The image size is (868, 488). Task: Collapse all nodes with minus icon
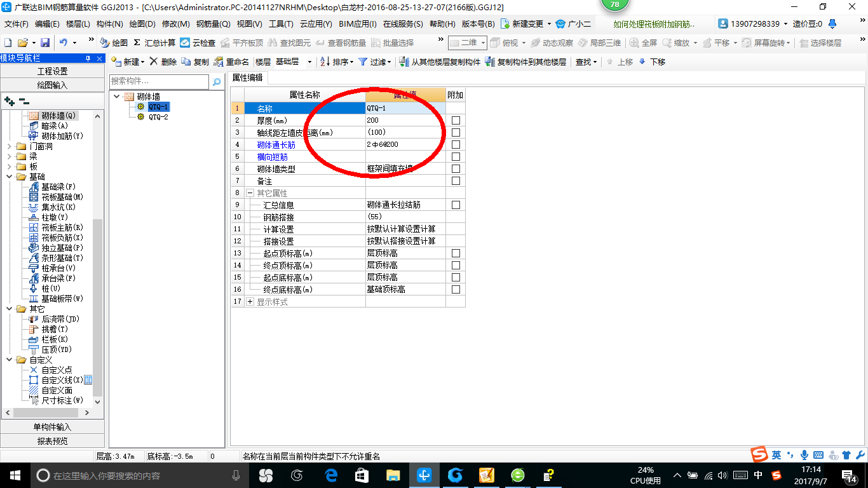(24, 100)
